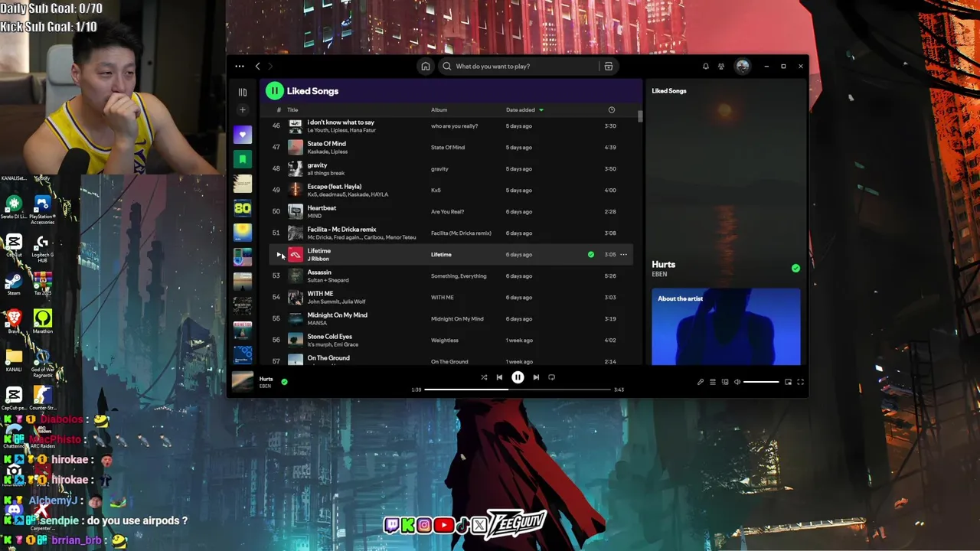The image size is (980, 551).
Task: Open the J Ribbon artist link
Action: [318, 259]
